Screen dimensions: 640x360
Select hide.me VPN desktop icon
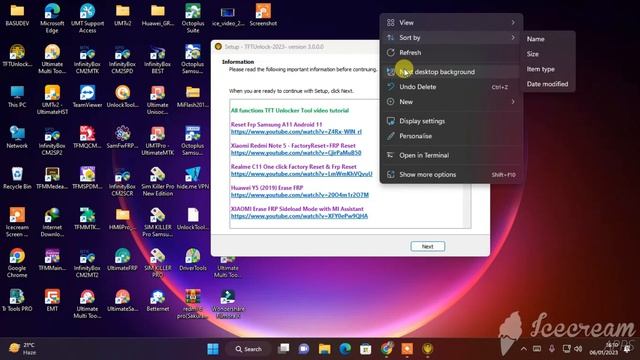click(193, 178)
